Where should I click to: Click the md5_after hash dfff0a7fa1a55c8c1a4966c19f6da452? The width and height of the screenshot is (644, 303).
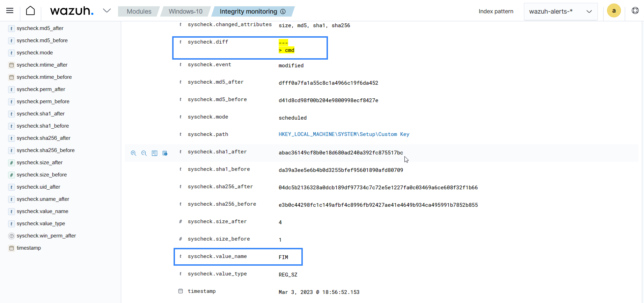328,83
